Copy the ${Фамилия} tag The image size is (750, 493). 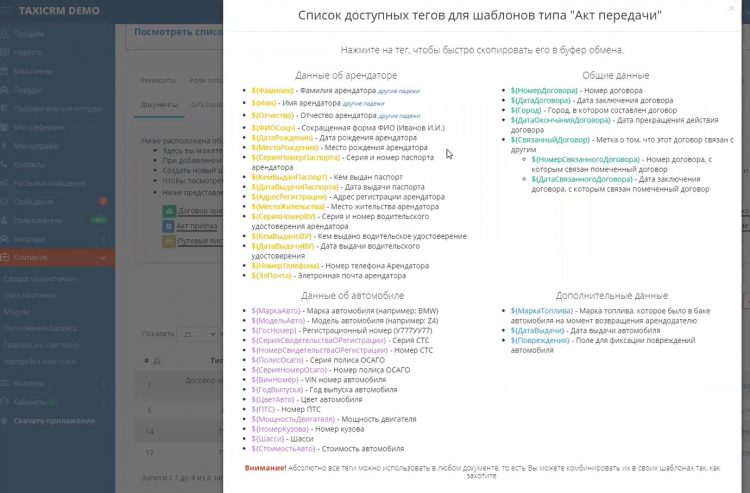tap(273, 91)
